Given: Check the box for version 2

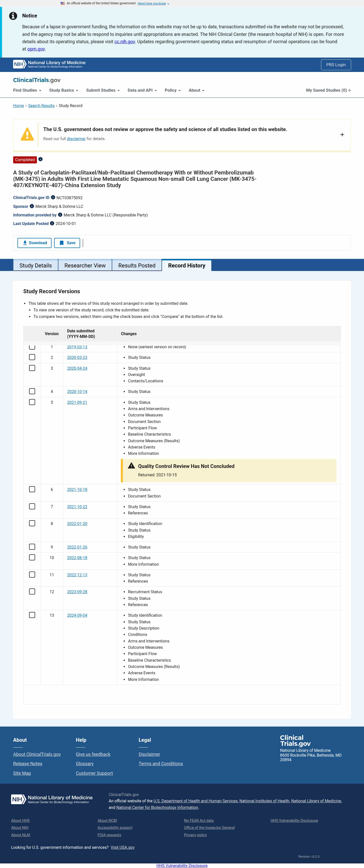Looking at the screenshot, I should pos(32,357).
